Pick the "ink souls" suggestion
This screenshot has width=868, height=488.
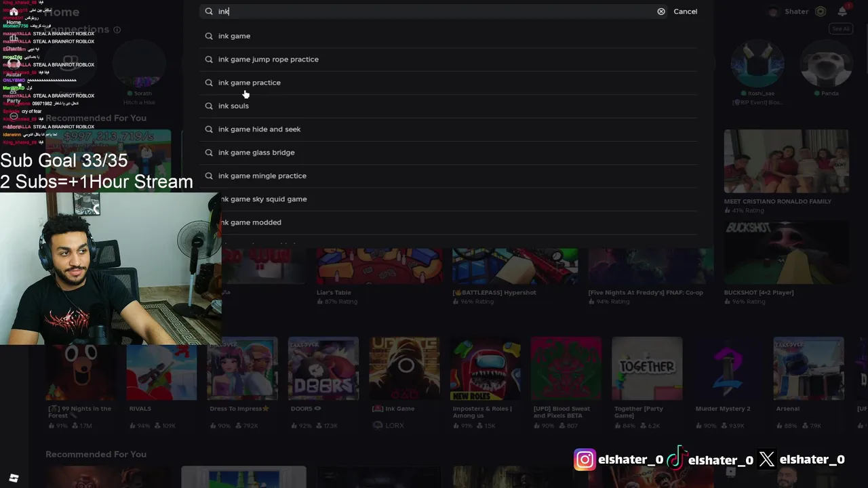(449, 106)
